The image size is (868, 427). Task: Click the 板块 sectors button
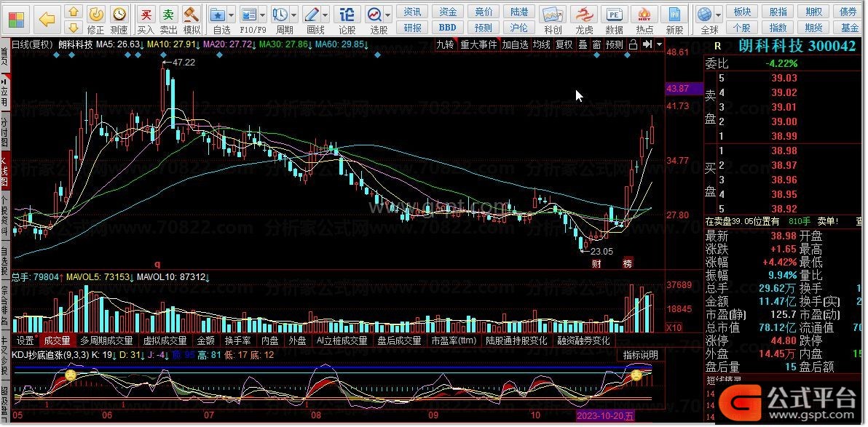742,12
